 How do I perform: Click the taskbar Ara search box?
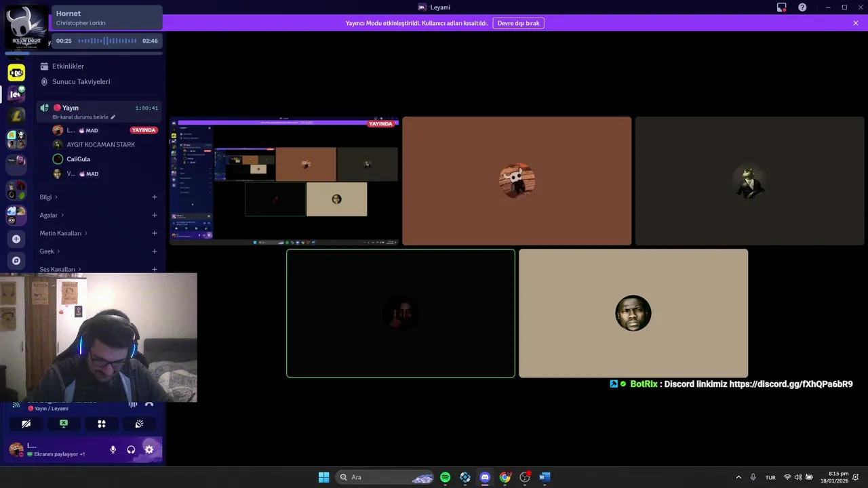[x=384, y=477]
